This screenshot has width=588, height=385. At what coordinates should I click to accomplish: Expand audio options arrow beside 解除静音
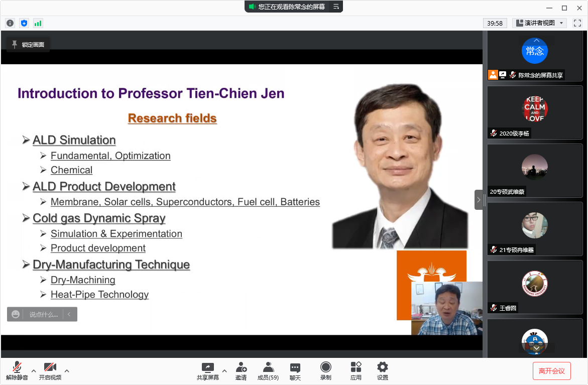tap(34, 371)
